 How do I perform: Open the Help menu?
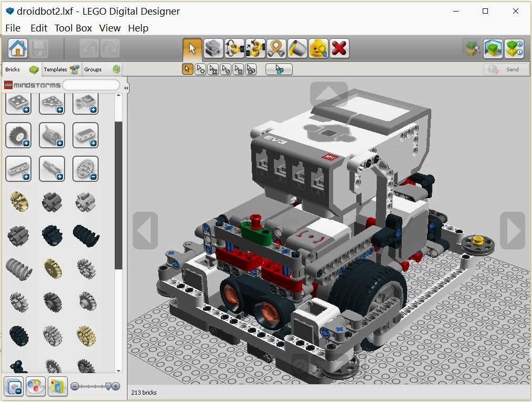click(x=138, y=28)
